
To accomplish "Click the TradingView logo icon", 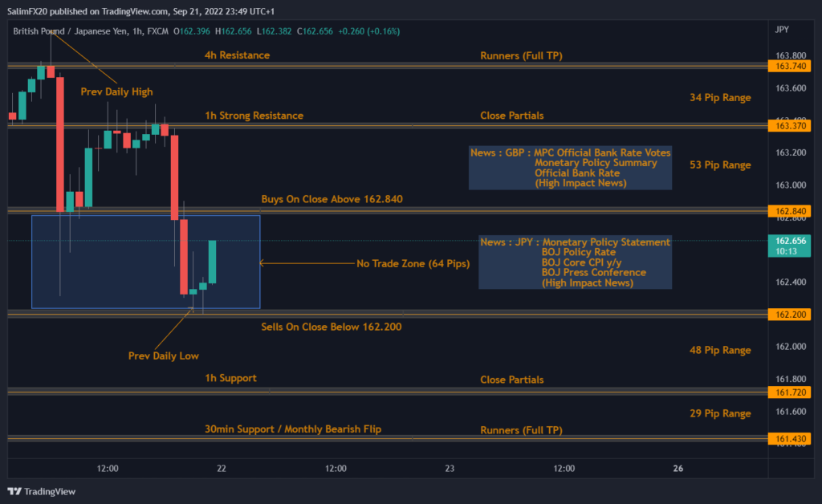I will coord(14,491).
